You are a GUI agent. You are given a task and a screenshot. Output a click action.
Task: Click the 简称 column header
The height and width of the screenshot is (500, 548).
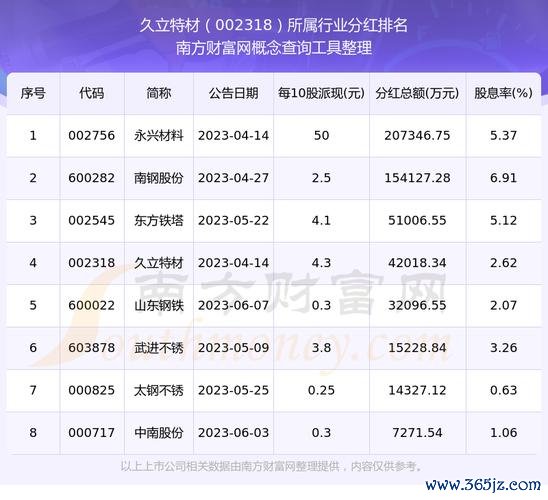[159, 93]
